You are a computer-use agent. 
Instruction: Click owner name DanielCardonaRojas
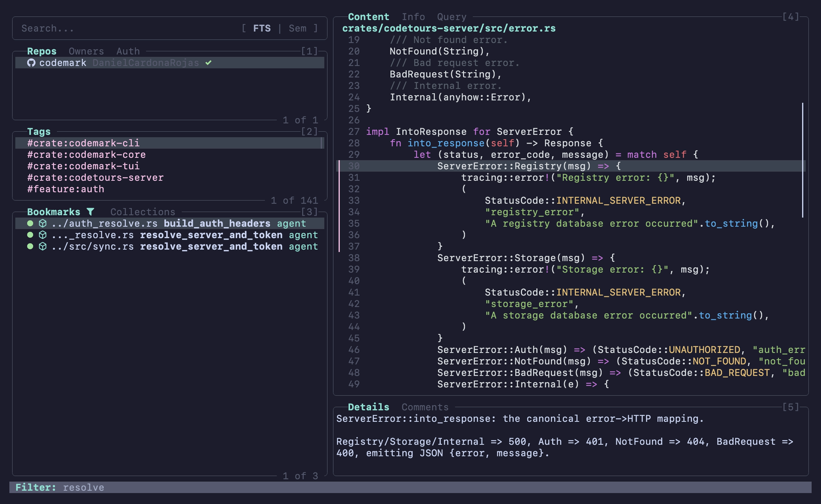(146, 63)
